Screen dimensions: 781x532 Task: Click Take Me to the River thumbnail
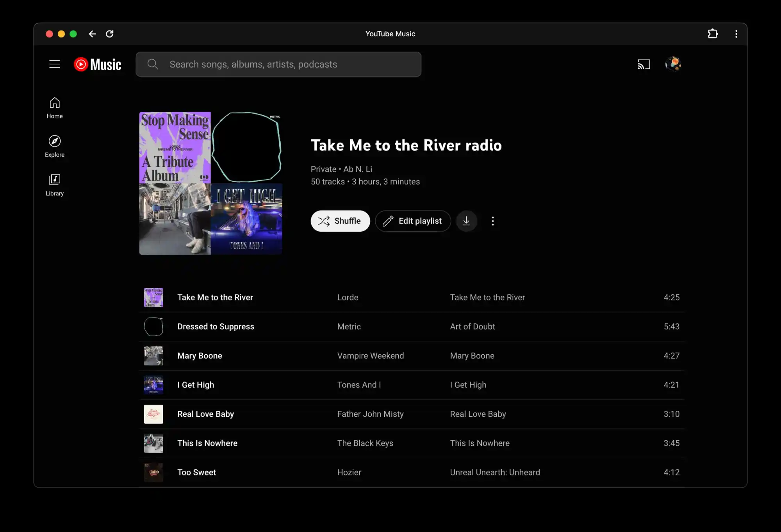click(153, 297)
